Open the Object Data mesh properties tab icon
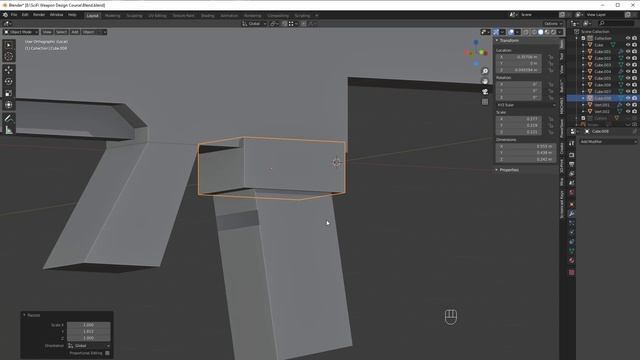This screenshot has height=360, width=640. (x=572, y=251)
